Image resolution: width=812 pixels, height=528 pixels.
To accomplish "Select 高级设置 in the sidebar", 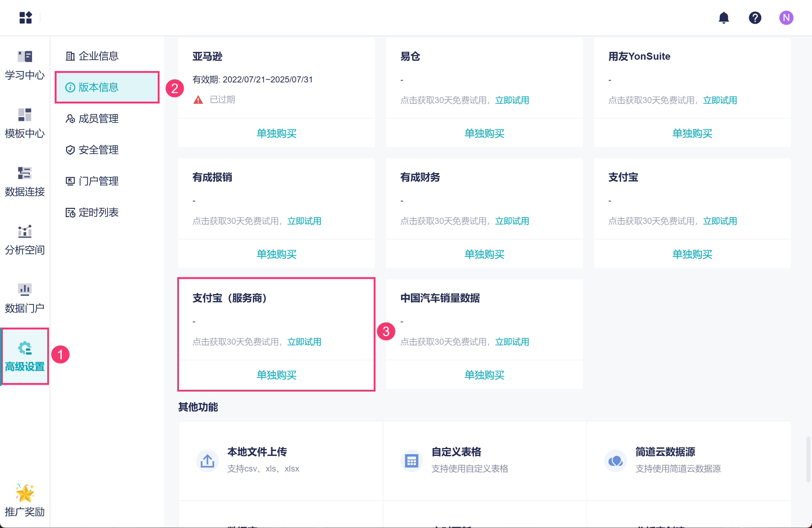I will pyautogui.click(x=25, y=356).
